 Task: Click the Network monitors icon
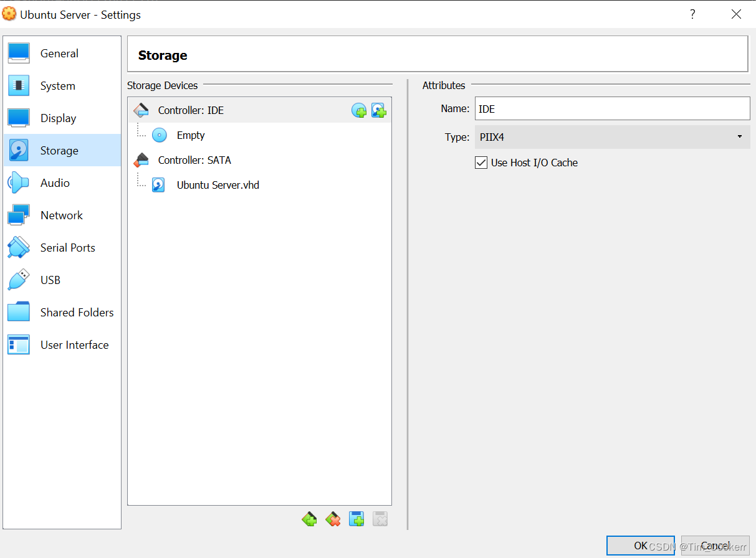pyautogui.click(x=19, y=215)
